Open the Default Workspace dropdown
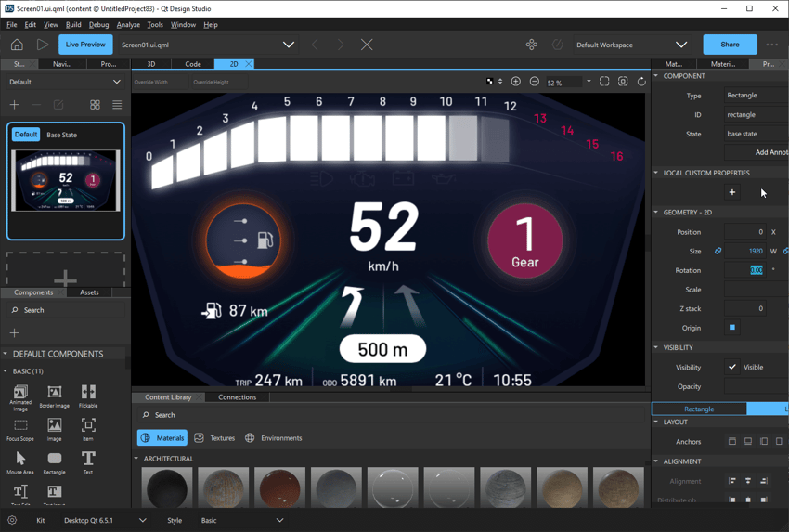 (681, 45)
